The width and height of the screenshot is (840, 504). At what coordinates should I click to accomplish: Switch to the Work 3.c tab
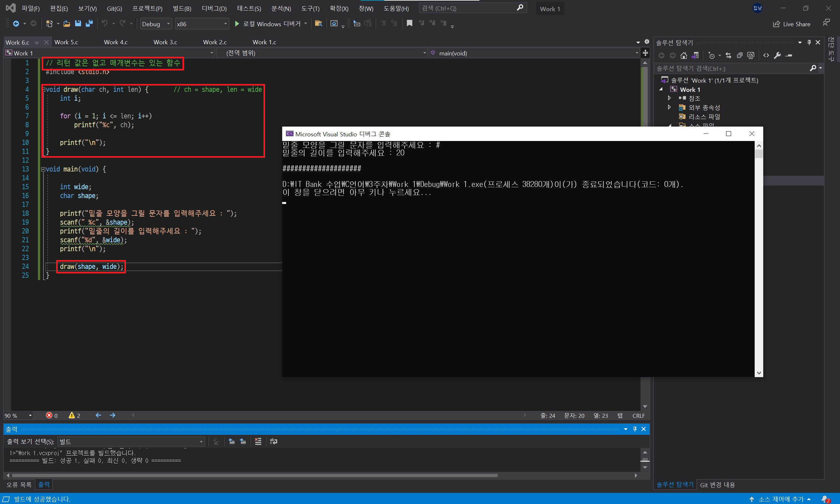tap(165, 42)
